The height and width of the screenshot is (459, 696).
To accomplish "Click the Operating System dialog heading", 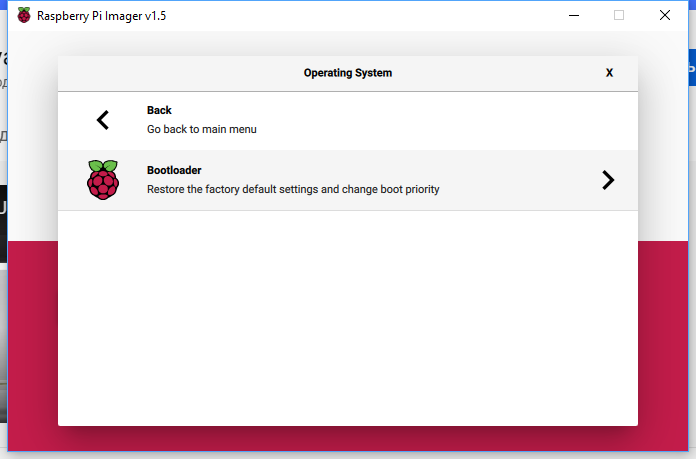I will click(x=348, y=73).
